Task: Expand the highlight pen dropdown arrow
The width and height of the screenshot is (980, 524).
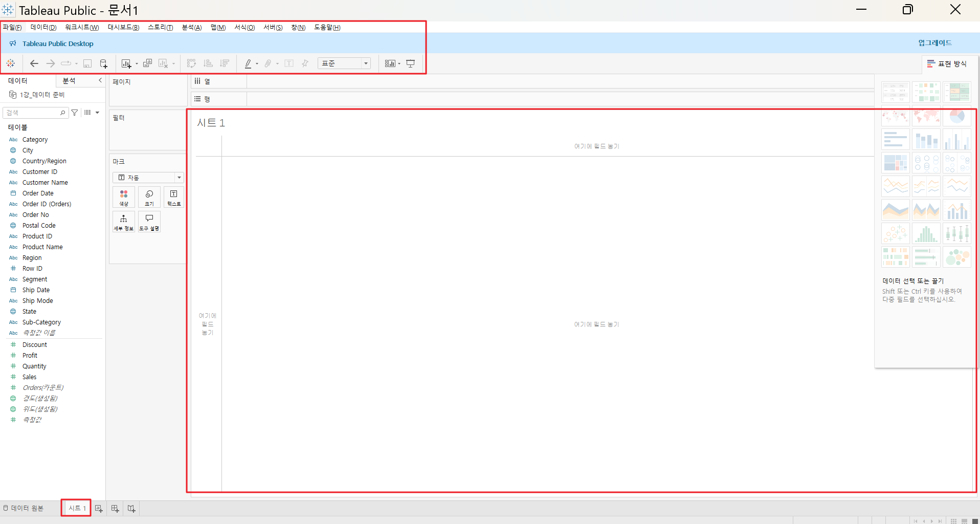Action: tap(257, 64)
